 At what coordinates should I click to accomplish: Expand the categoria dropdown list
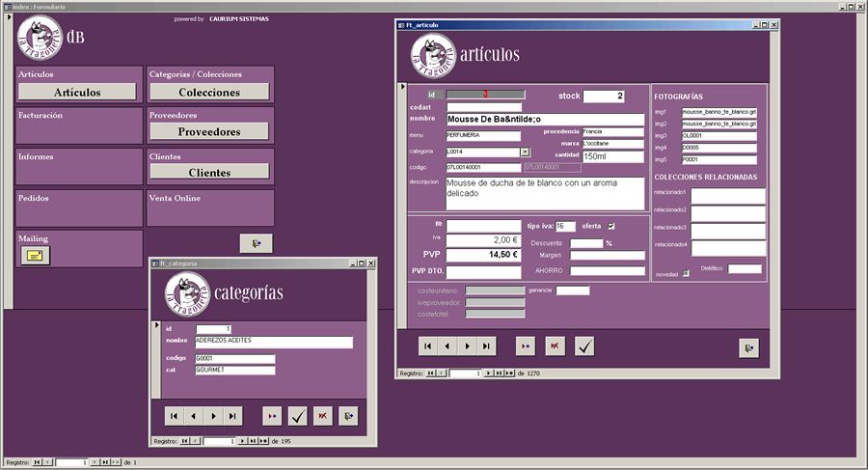pos(525,152)
